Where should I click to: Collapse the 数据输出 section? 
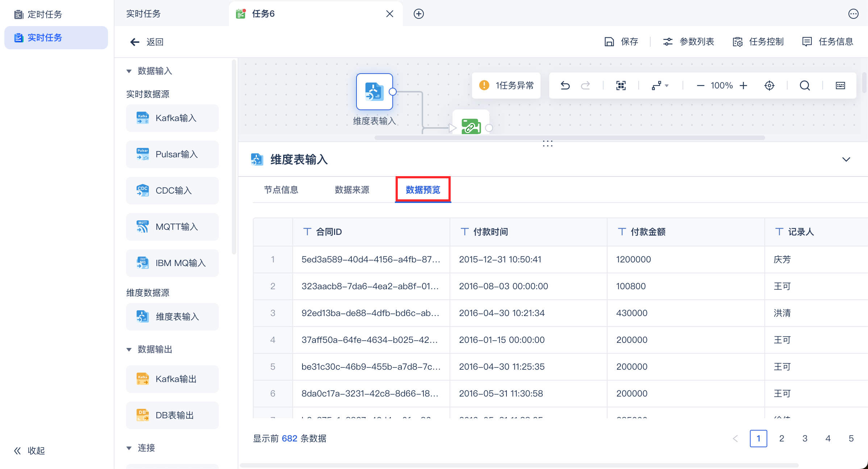[129, 349]
